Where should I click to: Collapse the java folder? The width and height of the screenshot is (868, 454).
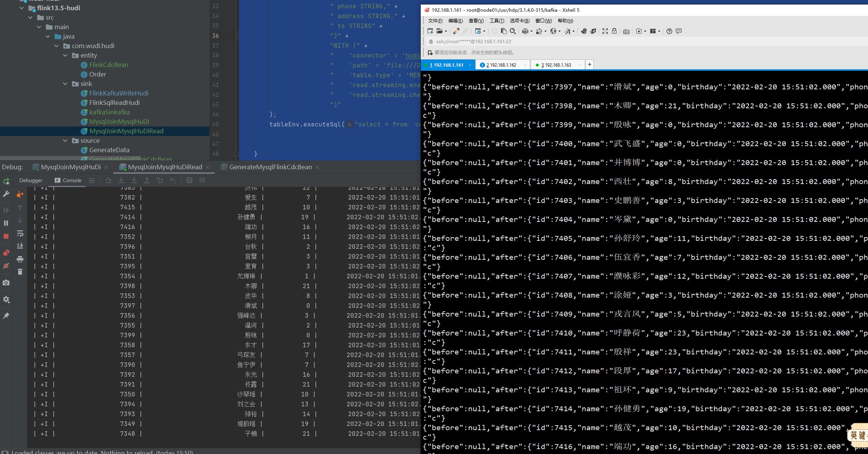(48, 36)
